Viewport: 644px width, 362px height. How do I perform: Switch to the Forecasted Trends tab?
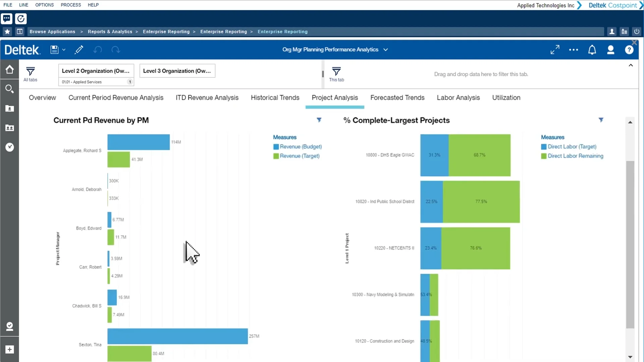(x=397, y=98)
